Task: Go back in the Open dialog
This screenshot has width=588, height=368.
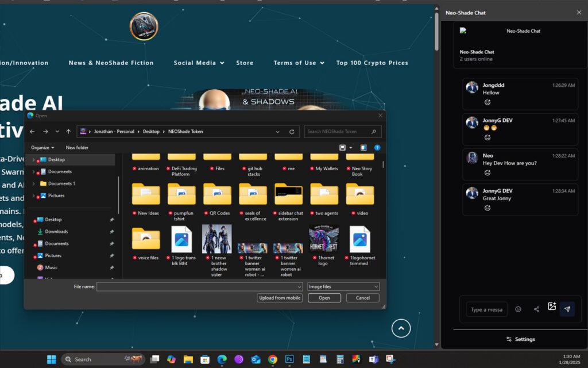Action: coord(32,132)
